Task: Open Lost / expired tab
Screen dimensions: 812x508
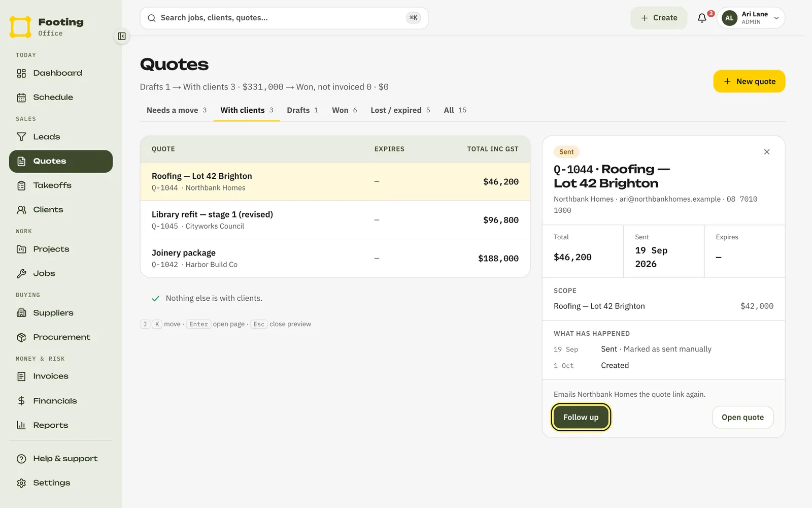Action: (x=400, y=110)
